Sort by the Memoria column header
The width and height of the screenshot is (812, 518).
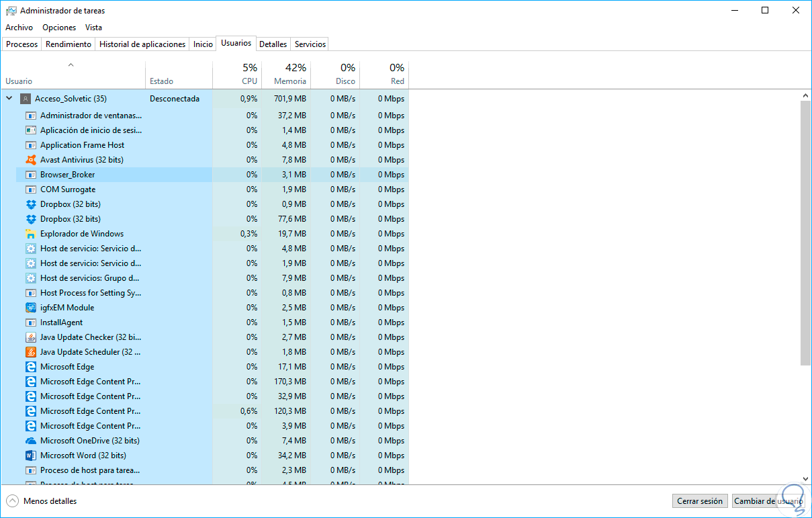[x=286, y=75]
